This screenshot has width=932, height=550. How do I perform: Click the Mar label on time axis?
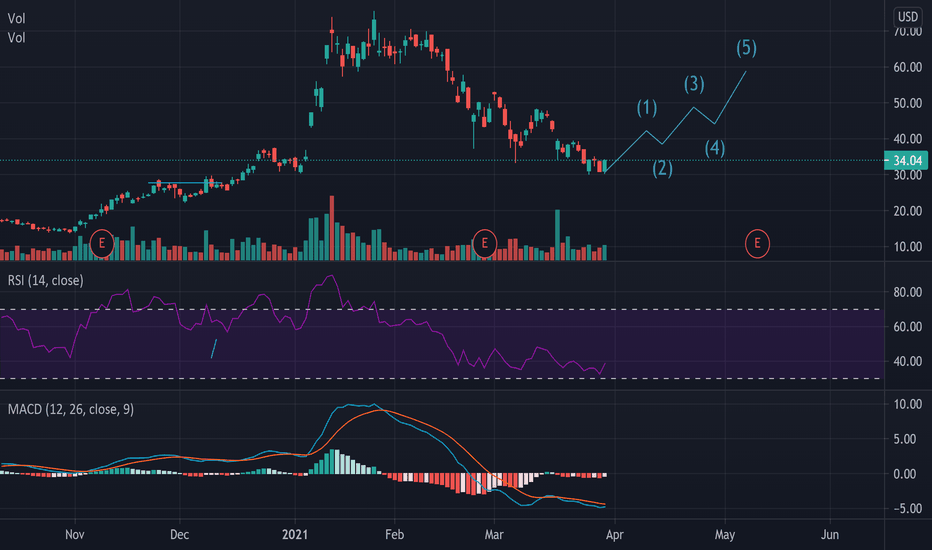494,535
